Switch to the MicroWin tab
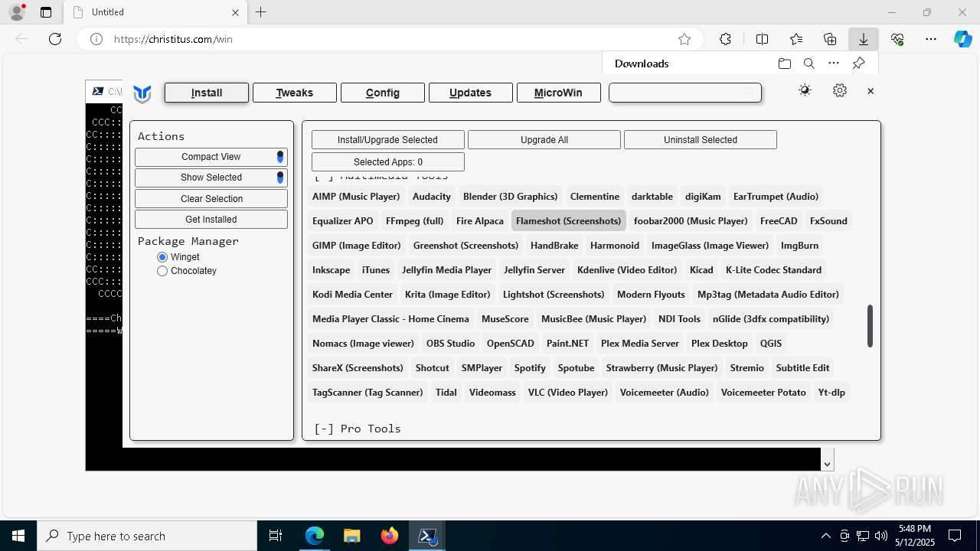Viewport: 980px width, 551px height. (558, 93)
